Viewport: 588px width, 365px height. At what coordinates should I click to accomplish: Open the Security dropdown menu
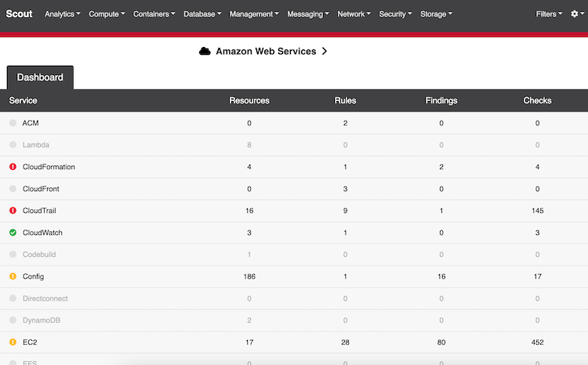click(x=395, y=14)
